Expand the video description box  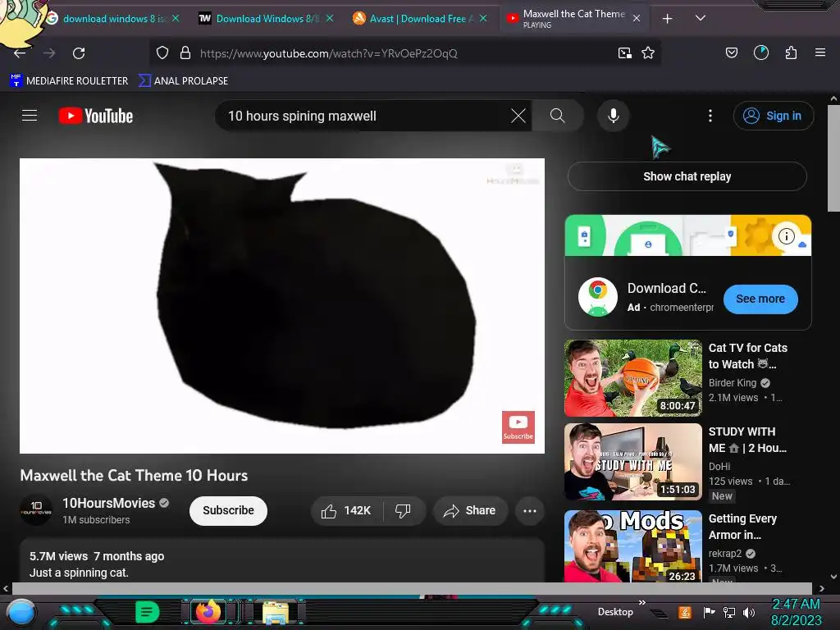[x=282, y=561]
